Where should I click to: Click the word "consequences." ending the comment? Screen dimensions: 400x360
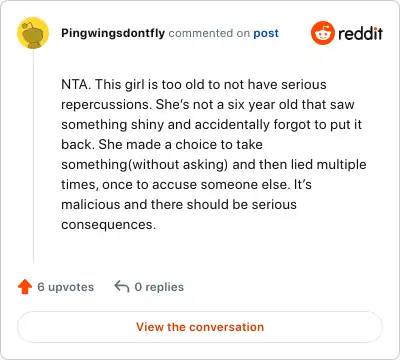108,225
